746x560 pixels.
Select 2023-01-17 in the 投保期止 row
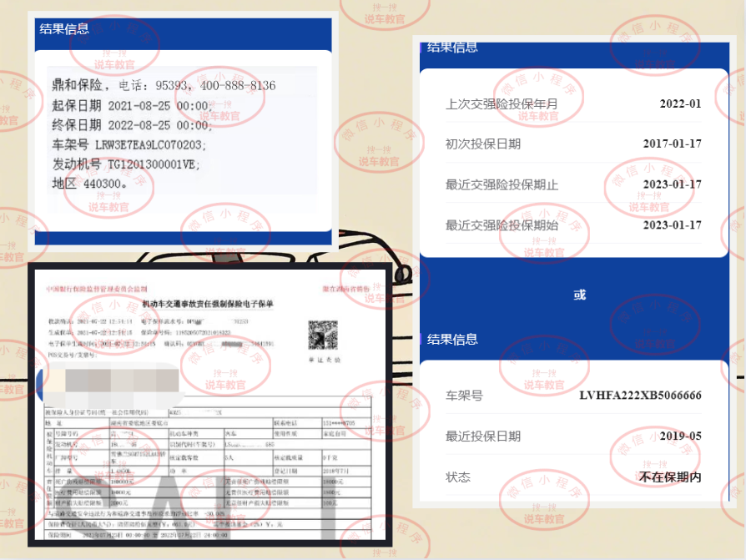pos(673,184)
